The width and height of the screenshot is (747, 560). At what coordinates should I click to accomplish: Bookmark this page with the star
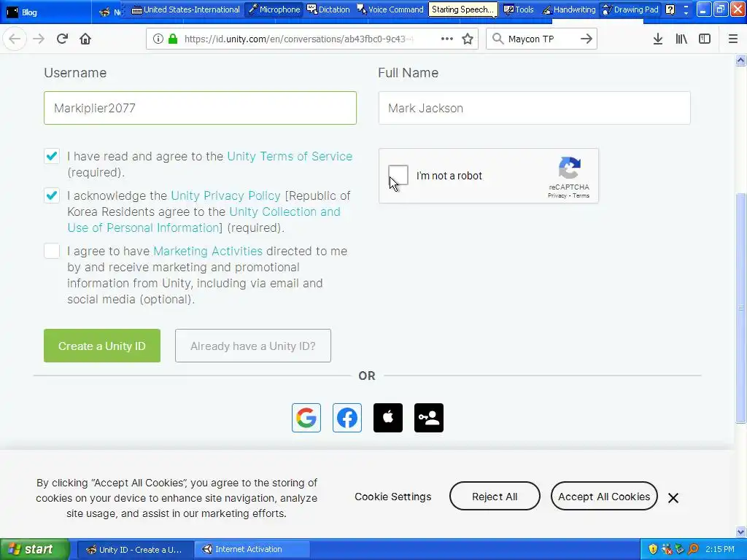pos(468,39)
